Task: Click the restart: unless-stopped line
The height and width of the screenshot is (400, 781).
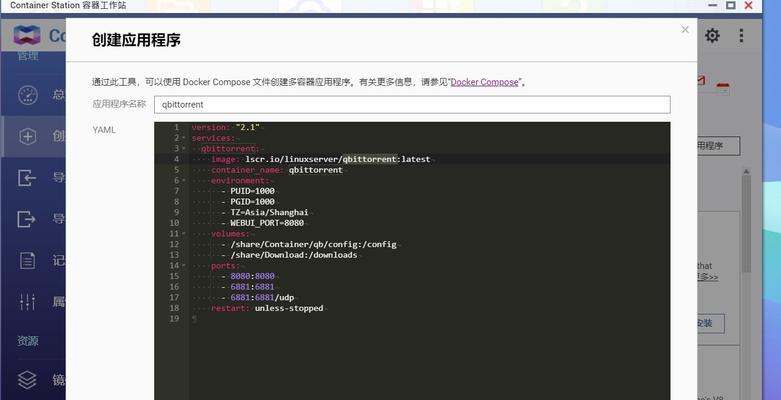Action: point(267,308)
